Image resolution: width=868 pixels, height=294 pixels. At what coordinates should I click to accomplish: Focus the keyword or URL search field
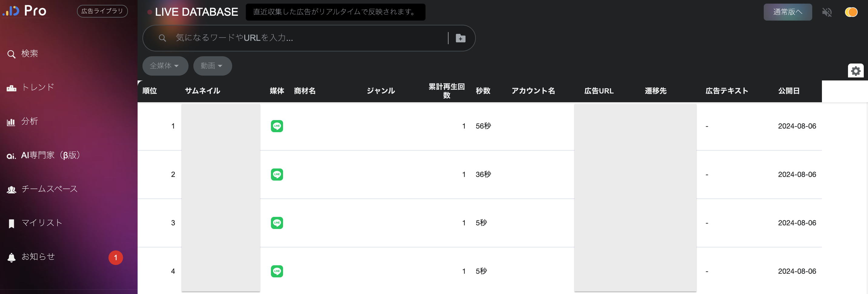pyautogui.click(x=303, y=38)
